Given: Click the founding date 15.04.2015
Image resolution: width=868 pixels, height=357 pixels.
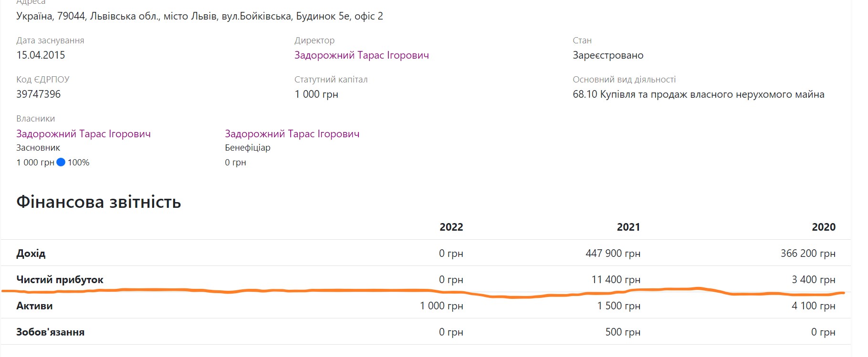Looking at the screenshot, I should coord(41,55).
